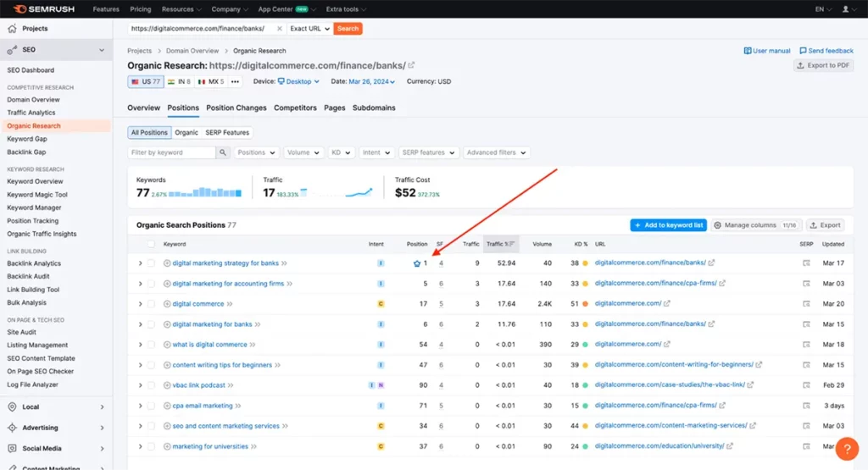Switch to the Overview tab

(143, 108)
